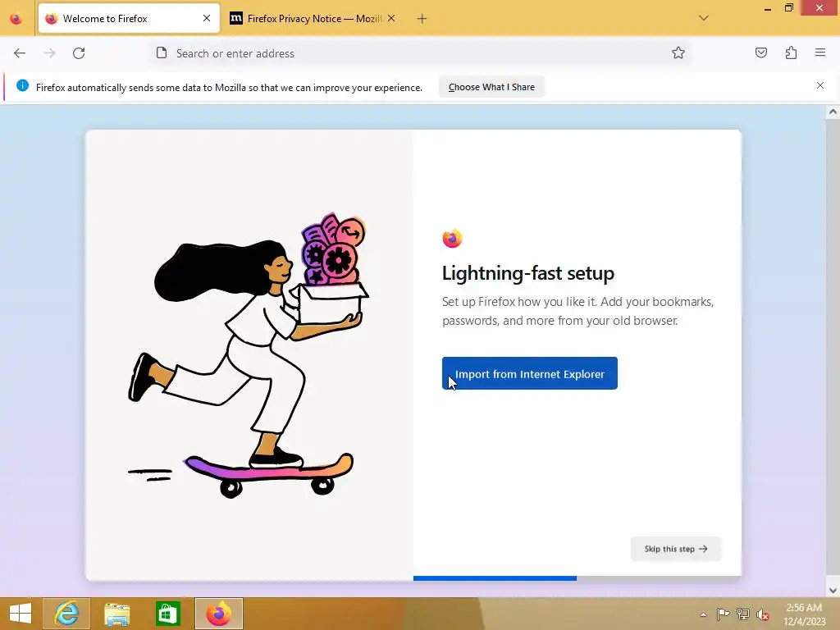Dismiss the data sharing notification bar
Screen dimensions: 840x630
point(820,85)
